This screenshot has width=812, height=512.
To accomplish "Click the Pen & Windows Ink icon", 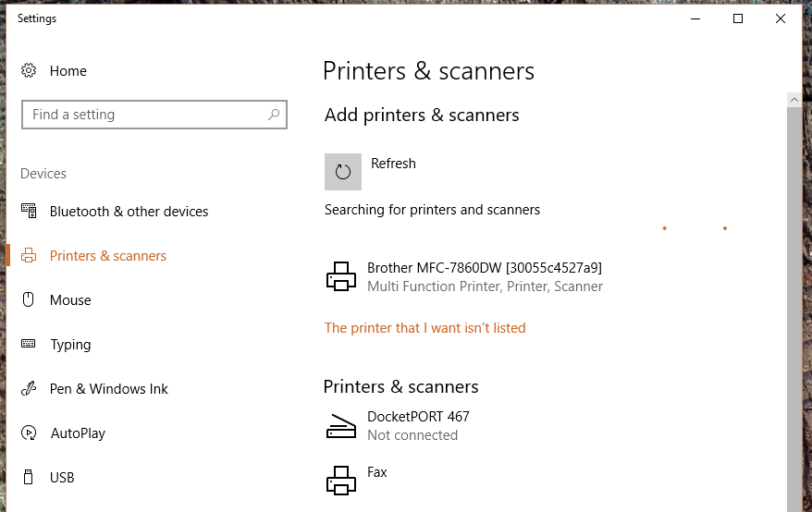I will click(x=29, y=388).
